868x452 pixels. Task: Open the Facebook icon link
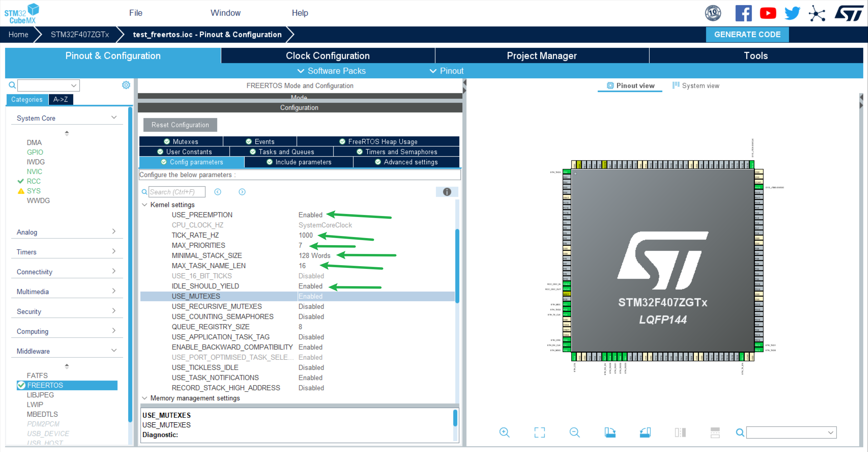click(743, 14)
